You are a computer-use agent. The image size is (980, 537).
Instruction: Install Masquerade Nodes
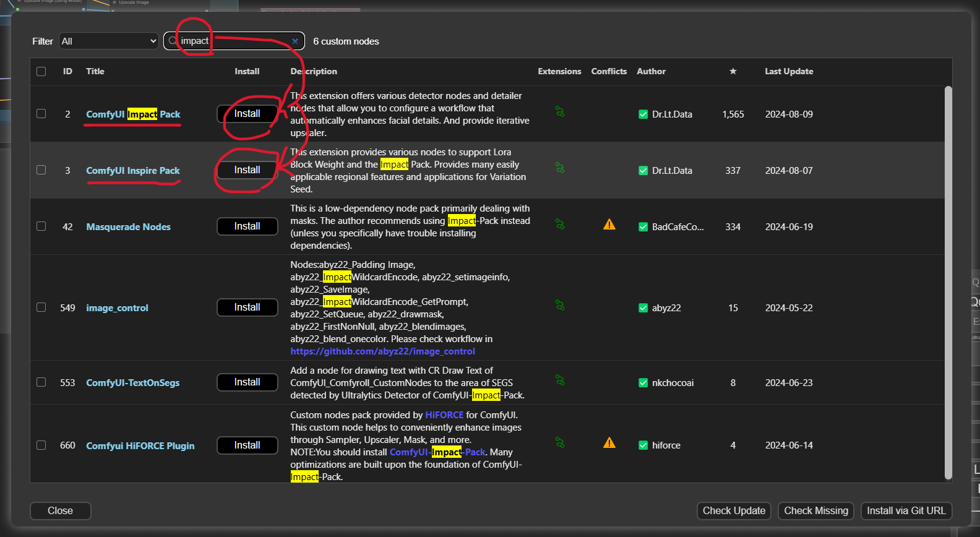(x=247, y=226)
